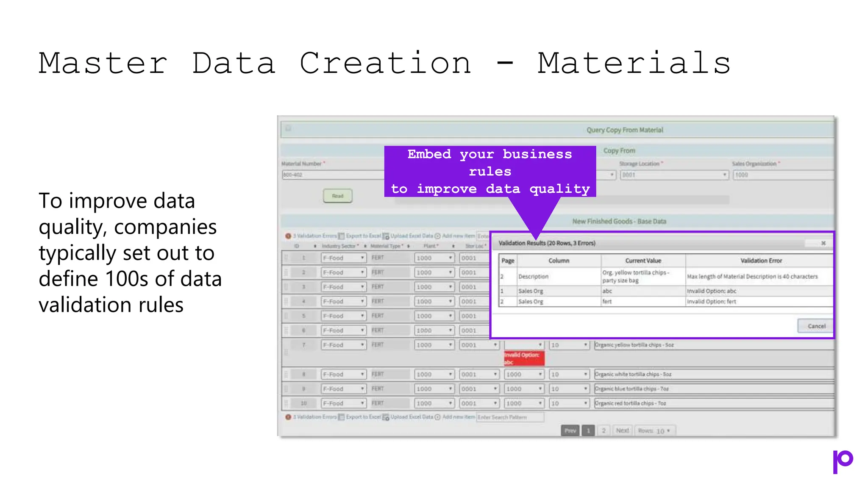Click the sort arrows on the ID column

click(315, 246)
